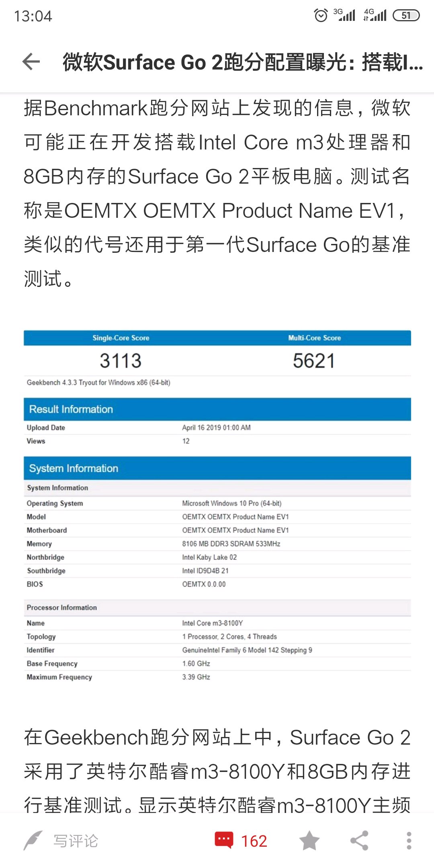This screenshot has height=868, width=434.
Task: Tap the 写评论 comment input field
Action: pyautogui.click(x=76, y=841)
